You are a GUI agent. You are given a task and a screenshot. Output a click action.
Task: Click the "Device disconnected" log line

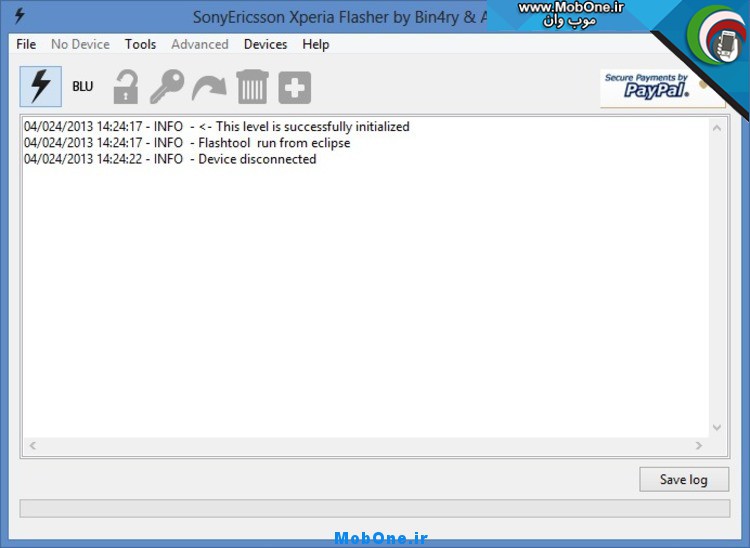[x=257, y=159]
